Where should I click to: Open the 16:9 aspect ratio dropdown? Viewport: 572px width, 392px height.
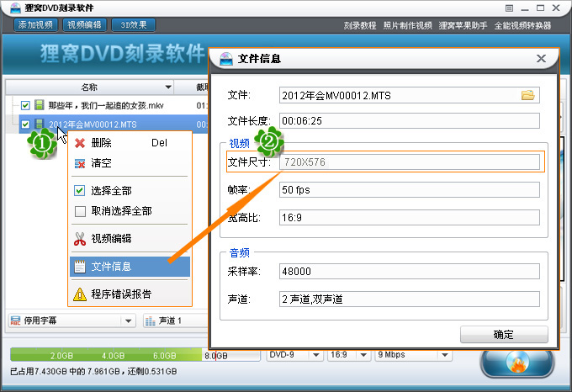(x=348, y=355)
